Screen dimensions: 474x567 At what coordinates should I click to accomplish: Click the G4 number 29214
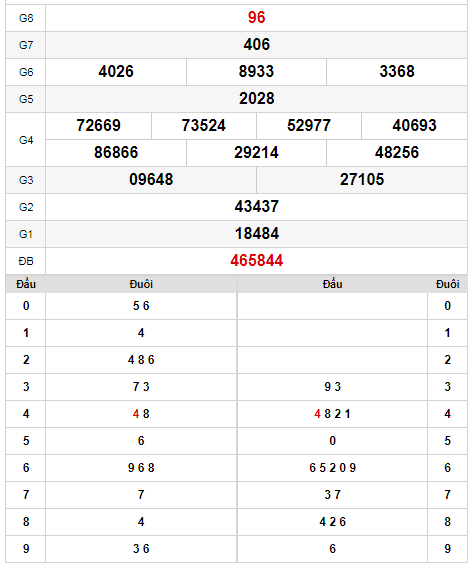tap(256, 153)
